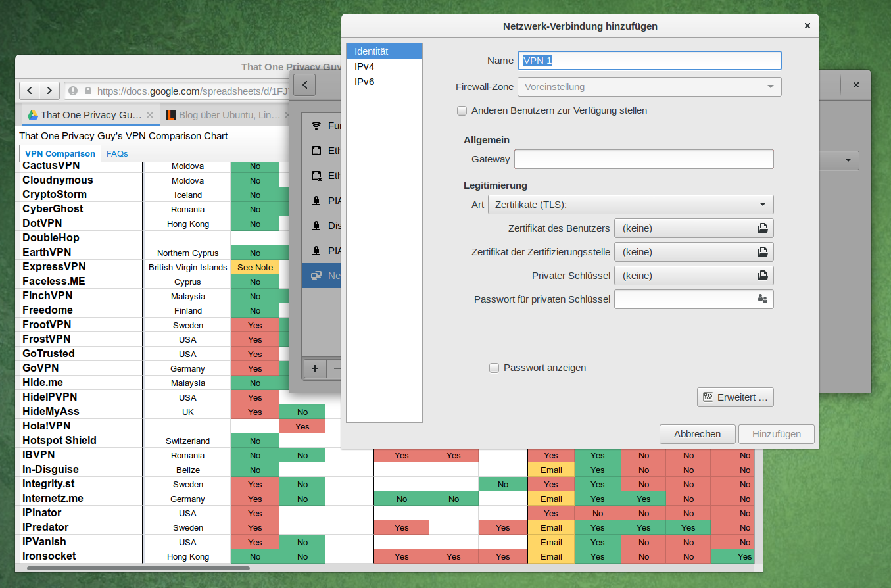The image size is (891, 588).
Task: Click the Gateway input field
Action: pos(643,159)
